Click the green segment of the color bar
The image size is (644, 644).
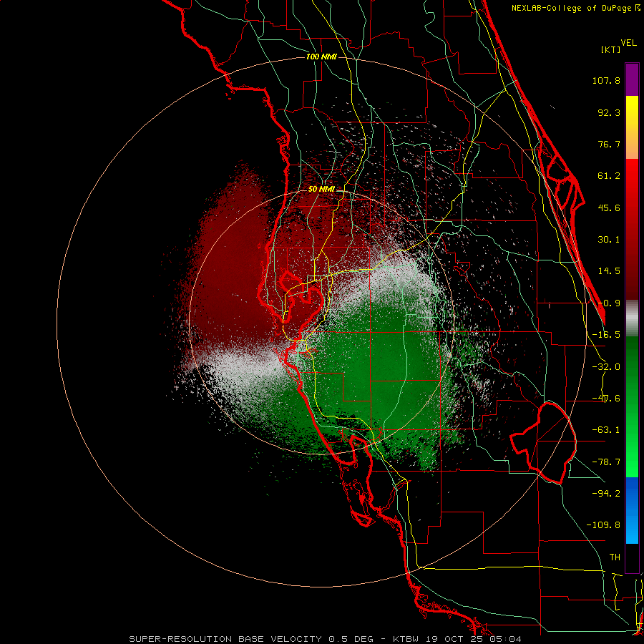[x=632, y=406]
